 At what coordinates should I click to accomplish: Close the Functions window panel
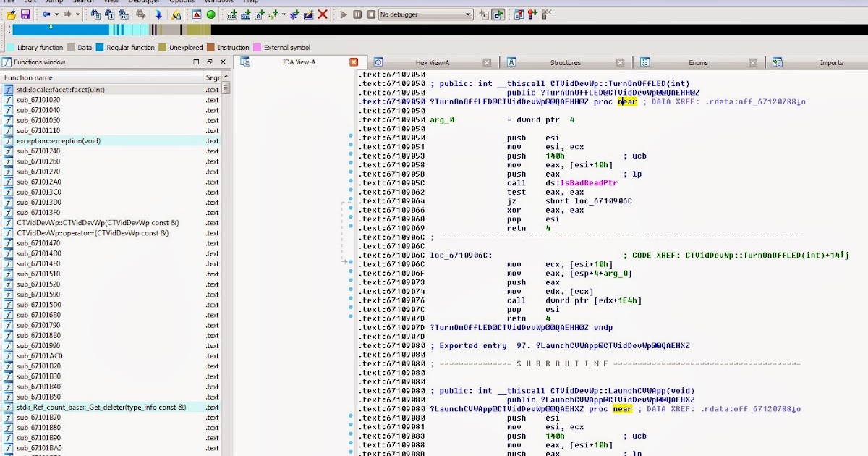coord(223,62)
